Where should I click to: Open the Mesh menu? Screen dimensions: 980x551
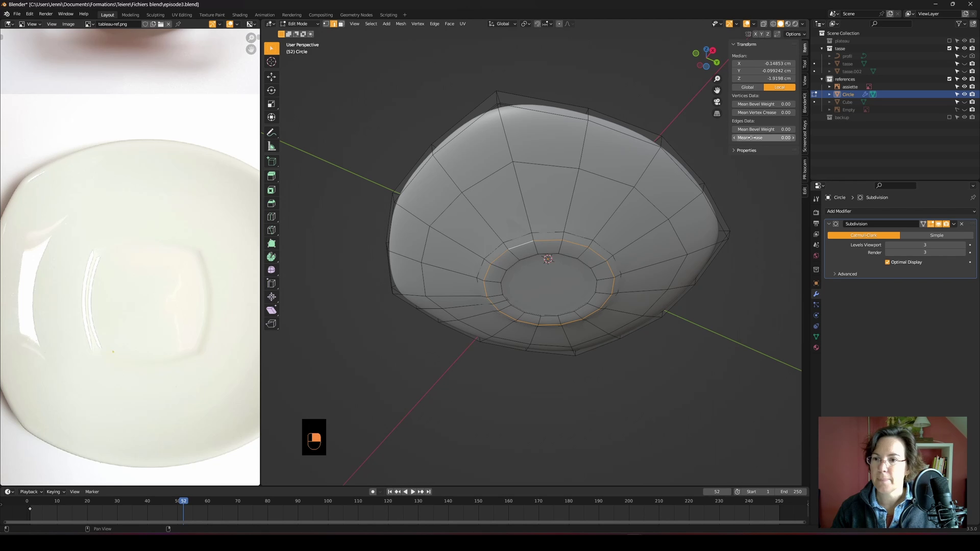click(x=401, y=24)
